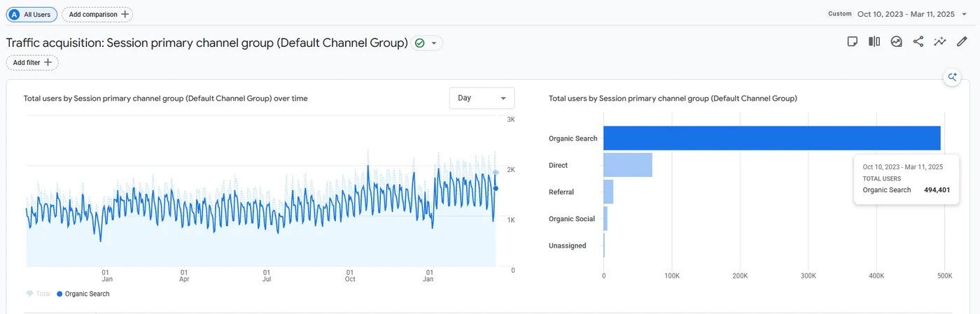Click the 'Referral' bar chart label
Viewport: 980px width, 314px height.
pos(561,192)
